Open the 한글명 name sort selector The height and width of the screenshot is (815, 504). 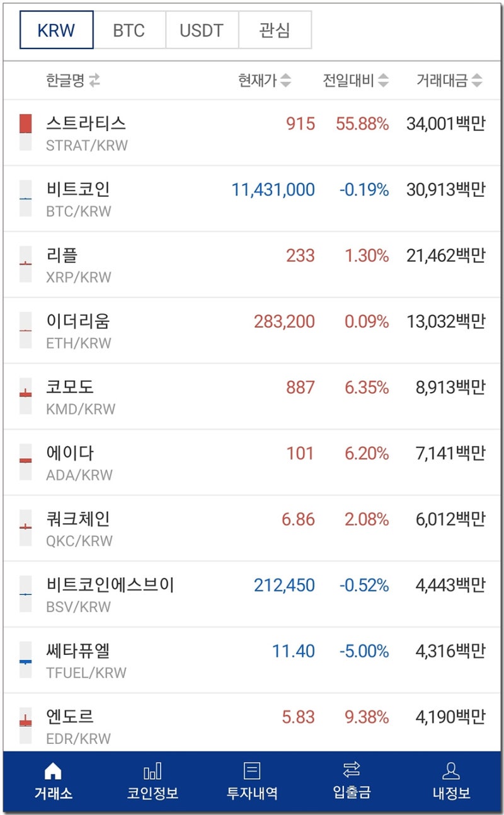click(66, 80)
